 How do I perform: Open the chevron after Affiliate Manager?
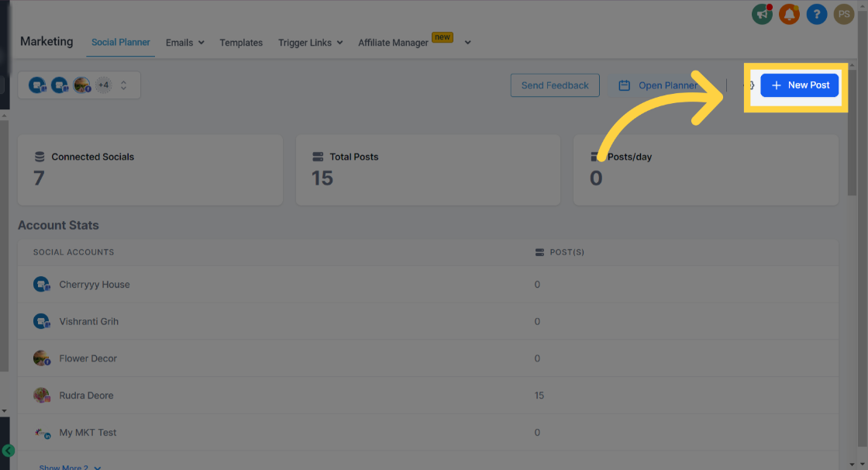(468, 43)
